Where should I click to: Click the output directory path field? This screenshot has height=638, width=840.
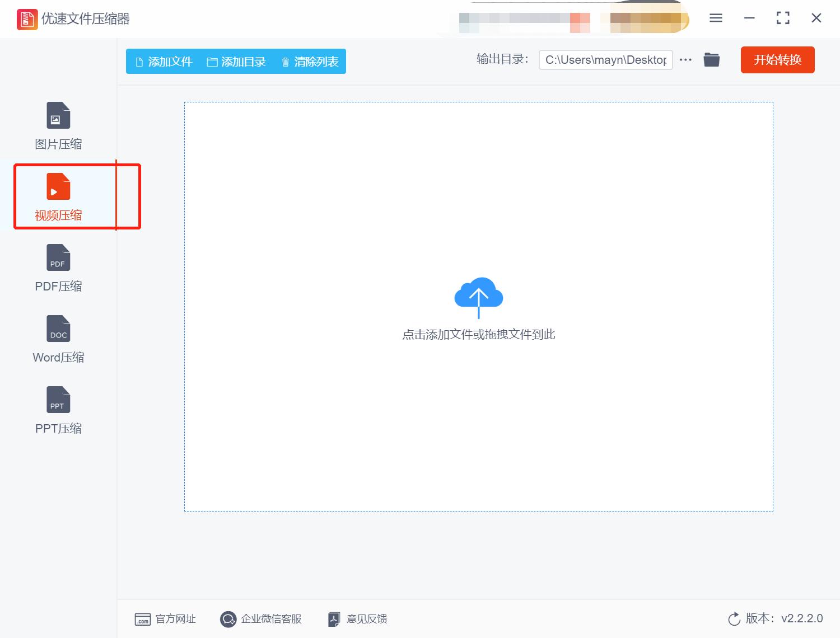point(605,59)
